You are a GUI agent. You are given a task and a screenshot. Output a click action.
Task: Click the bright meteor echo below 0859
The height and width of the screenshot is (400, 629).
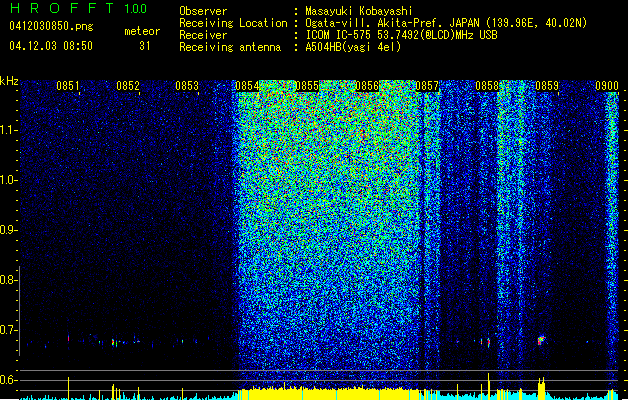541,340
